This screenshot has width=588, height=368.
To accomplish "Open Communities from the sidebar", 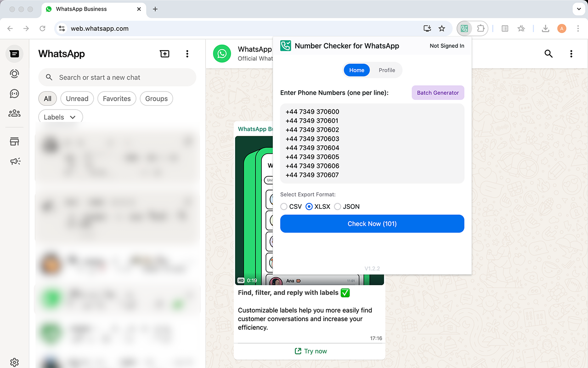I will [14, 113].
